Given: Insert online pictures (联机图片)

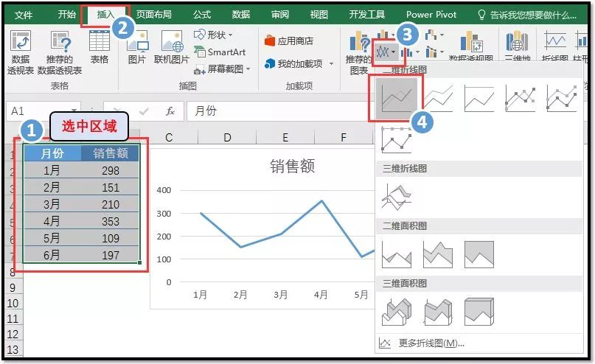Looking at the screenshot, I should (172, 47).
